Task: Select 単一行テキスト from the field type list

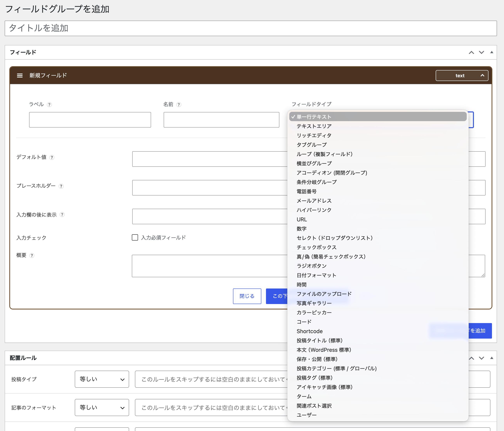Action: pyautogui.click(x=378, y=117)
